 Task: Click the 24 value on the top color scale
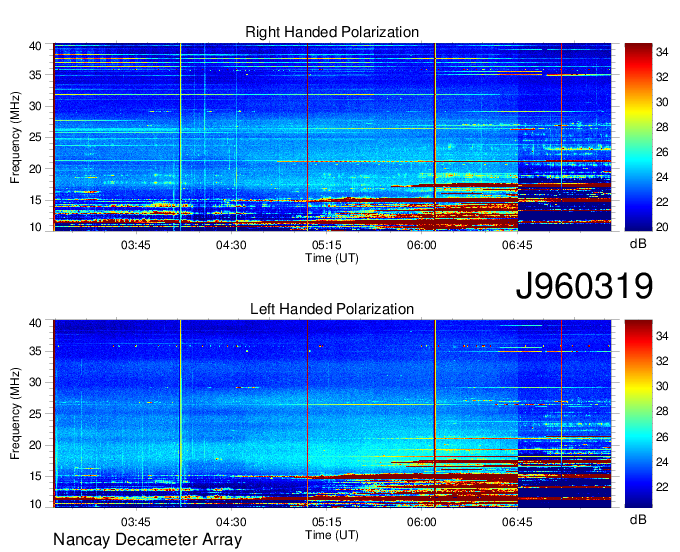click(662, 177)
